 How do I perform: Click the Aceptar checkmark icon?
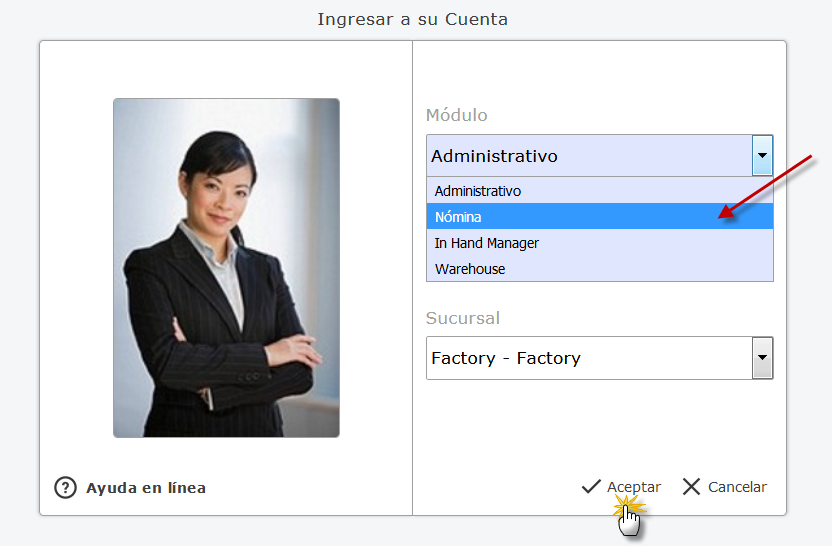[x=591, y=487]
